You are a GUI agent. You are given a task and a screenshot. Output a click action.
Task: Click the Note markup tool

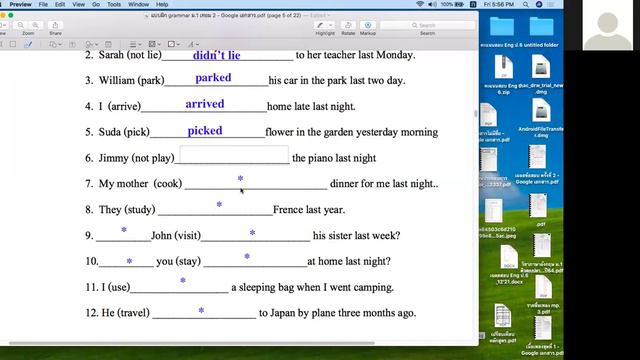click(108, 44)
